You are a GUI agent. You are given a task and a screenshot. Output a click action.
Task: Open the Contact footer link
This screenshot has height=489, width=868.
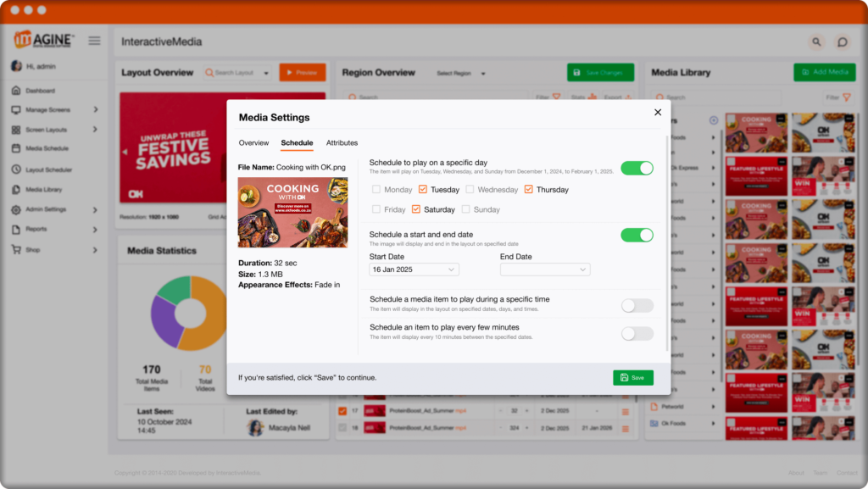pos(847,473)
